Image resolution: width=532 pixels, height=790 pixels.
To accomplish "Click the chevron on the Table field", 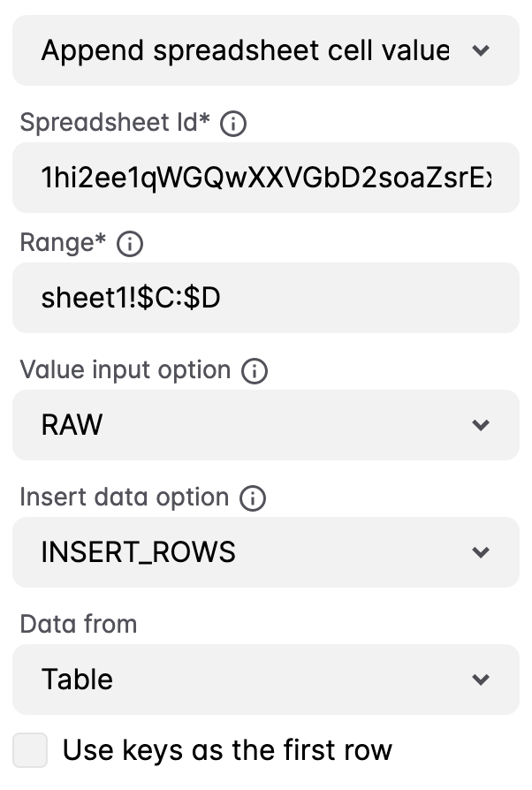I will 482,680.
